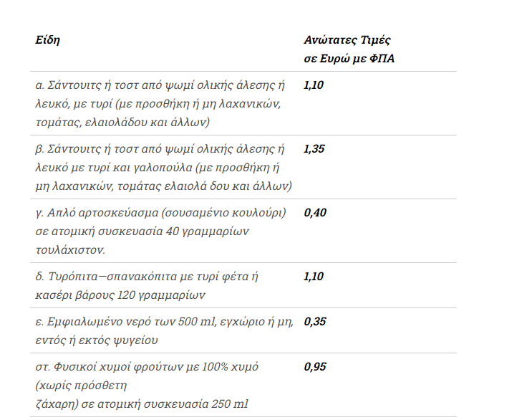Screen dimensions: 532x420
Task: Click the line 'ζάχαρη) σε ατομική συσκευασία 250 ml'
Action: click(142, 404)
